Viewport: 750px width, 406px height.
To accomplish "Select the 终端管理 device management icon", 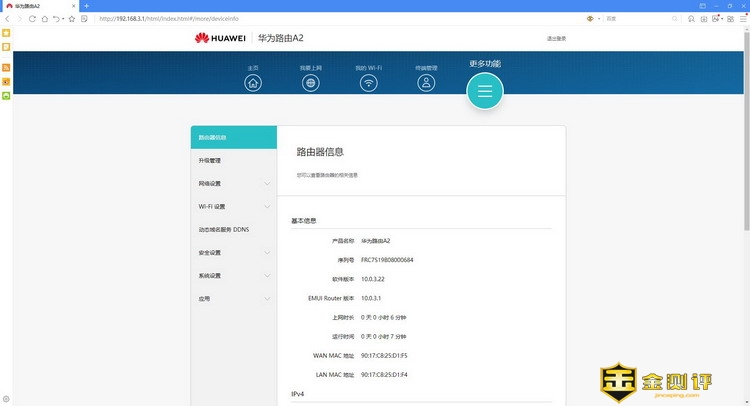I will click(426, 83).
